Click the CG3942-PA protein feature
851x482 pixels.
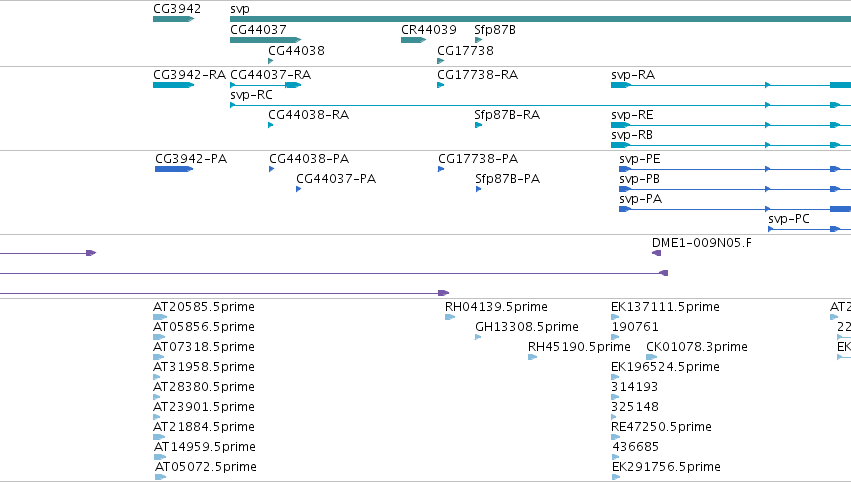tap(174, 169)
